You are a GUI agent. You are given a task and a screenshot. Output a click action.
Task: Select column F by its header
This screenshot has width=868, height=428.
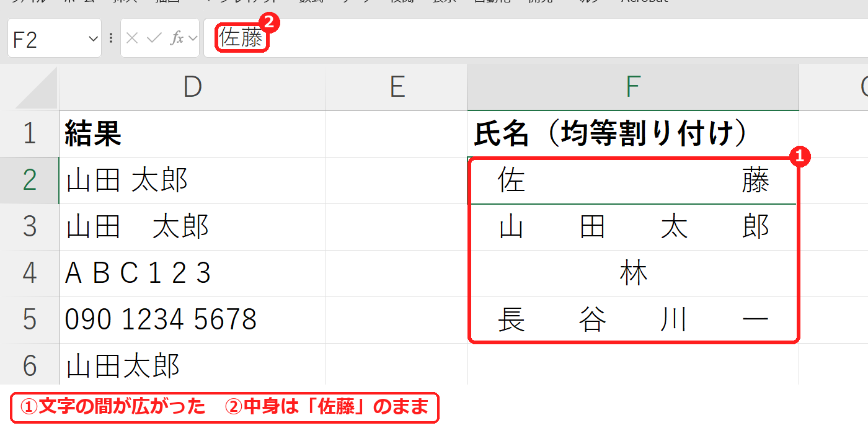[x=633, y=87]
